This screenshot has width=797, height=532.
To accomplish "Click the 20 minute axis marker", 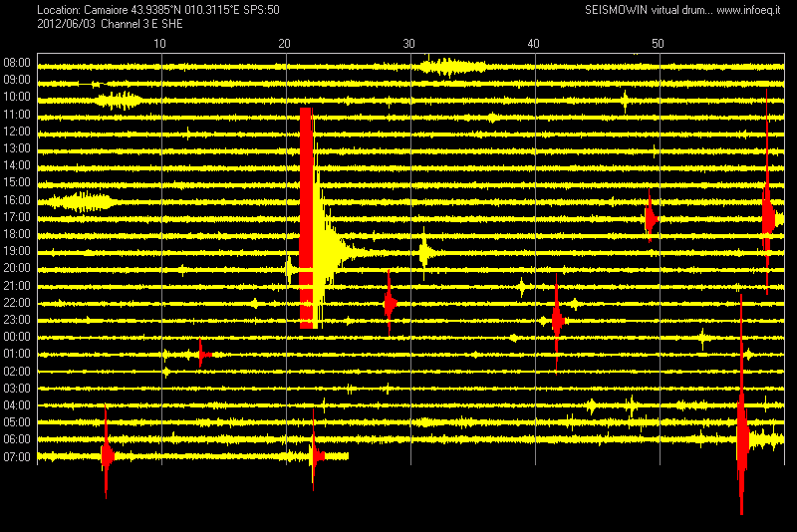I will [285, 44].
